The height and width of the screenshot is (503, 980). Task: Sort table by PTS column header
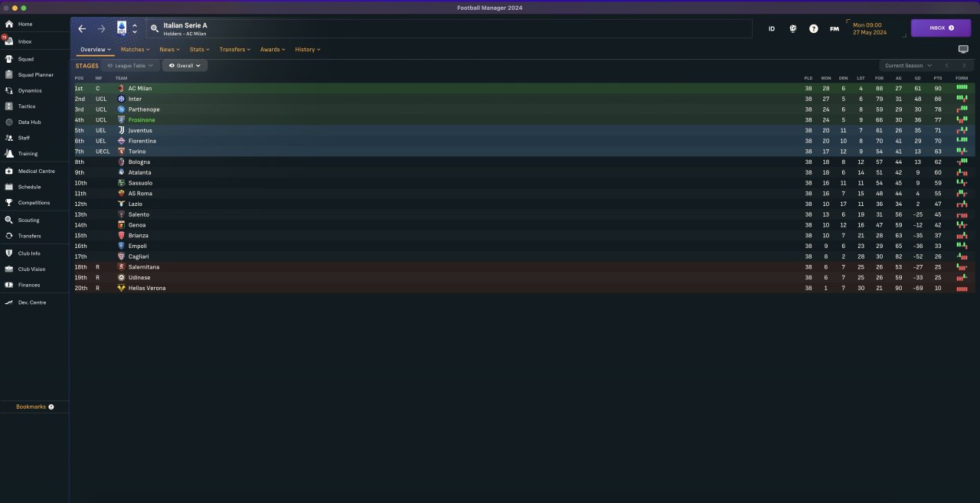point(938,78)
